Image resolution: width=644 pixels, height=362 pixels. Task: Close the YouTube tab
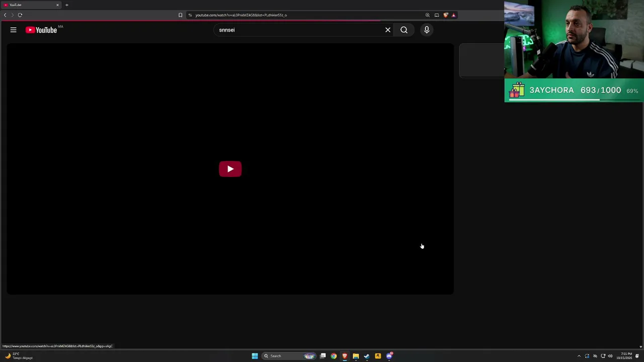57,5
